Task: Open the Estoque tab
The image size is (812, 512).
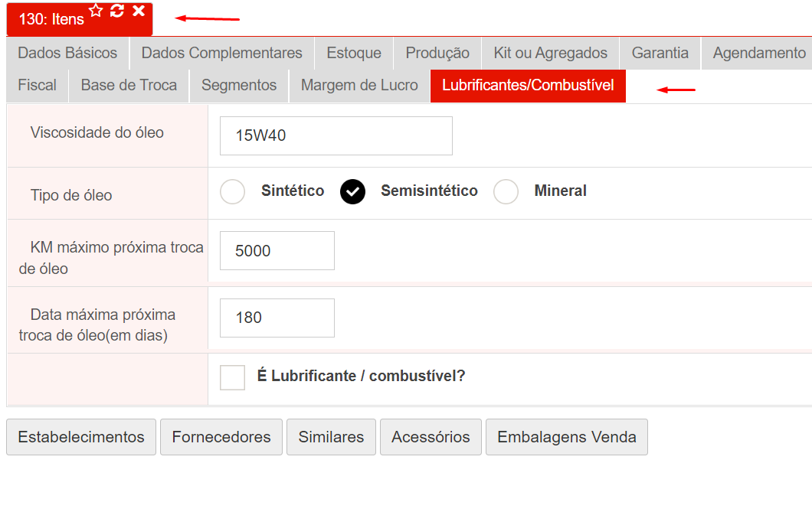Action: (354, 53)
